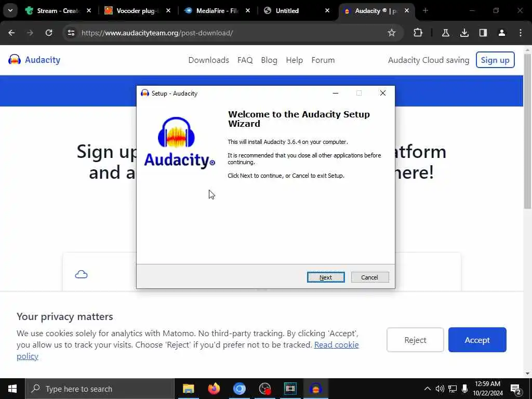Click the microphone icon in system tray
532x399 pixels.
pos(465,389)
